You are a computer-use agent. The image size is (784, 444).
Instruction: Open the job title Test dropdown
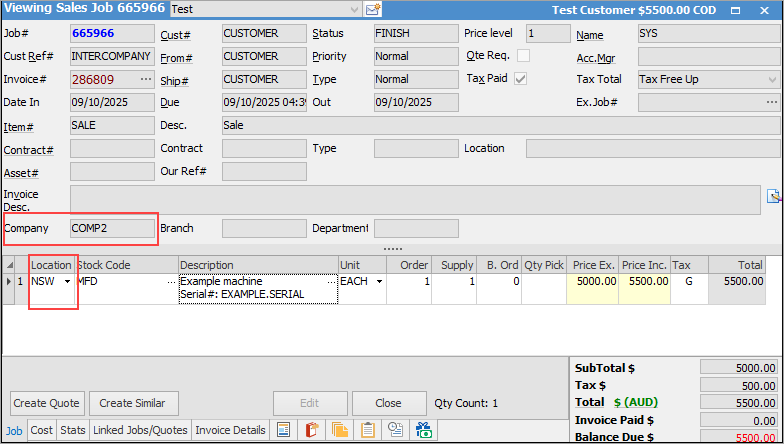[354, 9]
